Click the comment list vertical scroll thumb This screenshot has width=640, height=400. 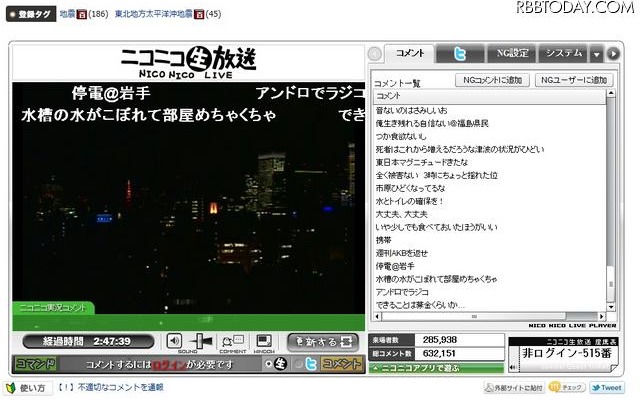pos(611,284)
